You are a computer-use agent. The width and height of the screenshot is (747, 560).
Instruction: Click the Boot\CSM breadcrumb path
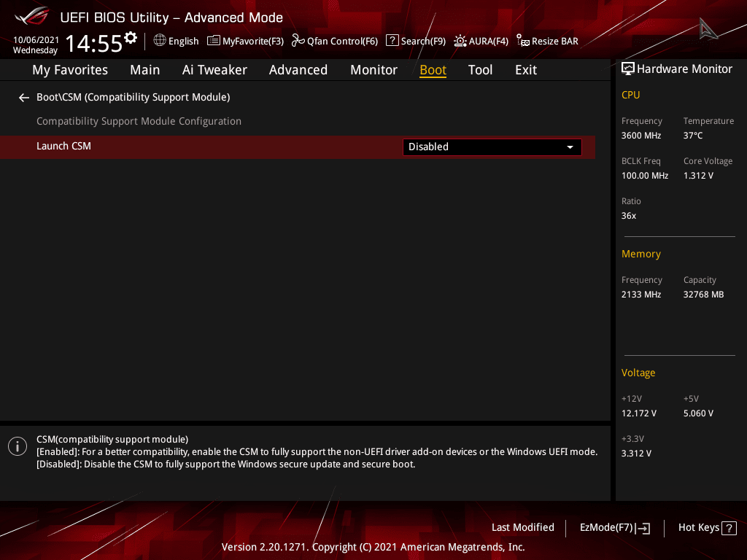133,97
